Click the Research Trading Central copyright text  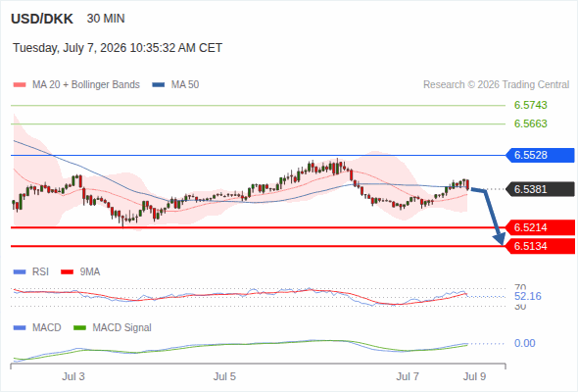click(496, 85)
